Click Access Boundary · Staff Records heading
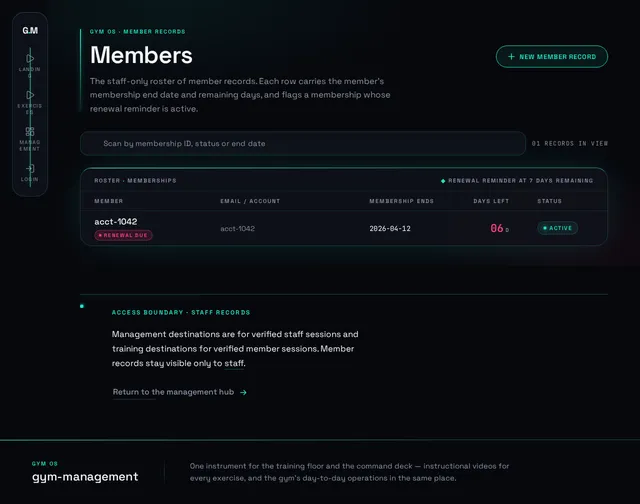 tap(181, 313)
